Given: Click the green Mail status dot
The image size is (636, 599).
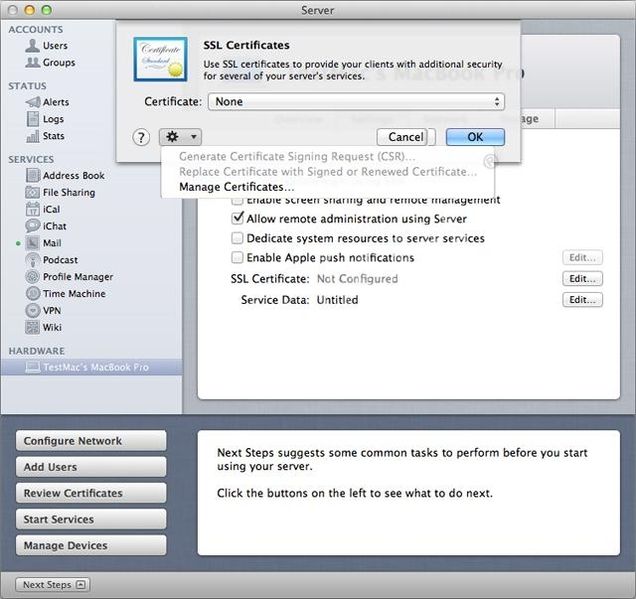Looking at the screenshot, I should coord(18,243).
